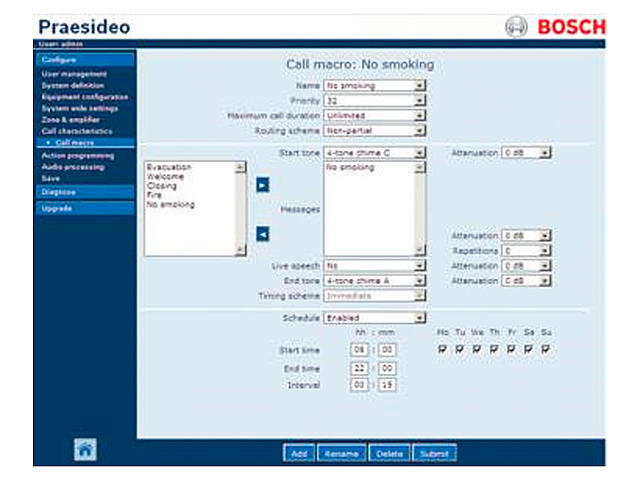Screen dimensions: 640x480
Task: Open the Routing scheme dropdown
Action: point(374,131)
